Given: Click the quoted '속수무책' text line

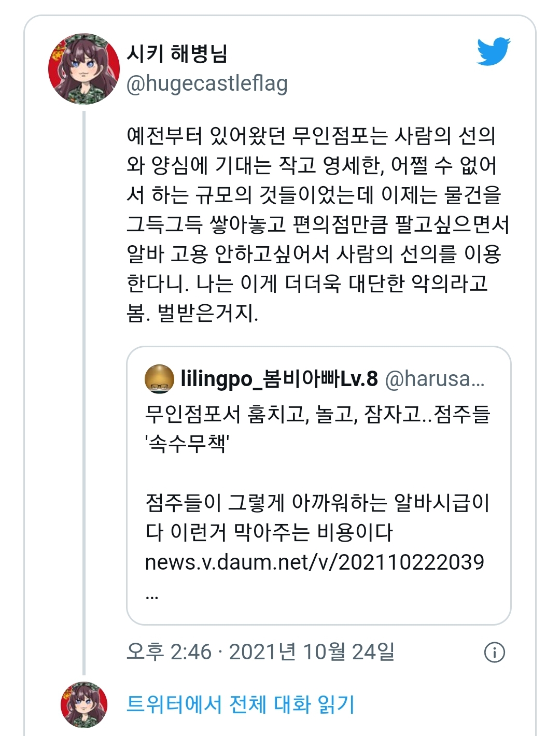Looking at the screenshot, I should pyautogui.click(x=187, y=444).
